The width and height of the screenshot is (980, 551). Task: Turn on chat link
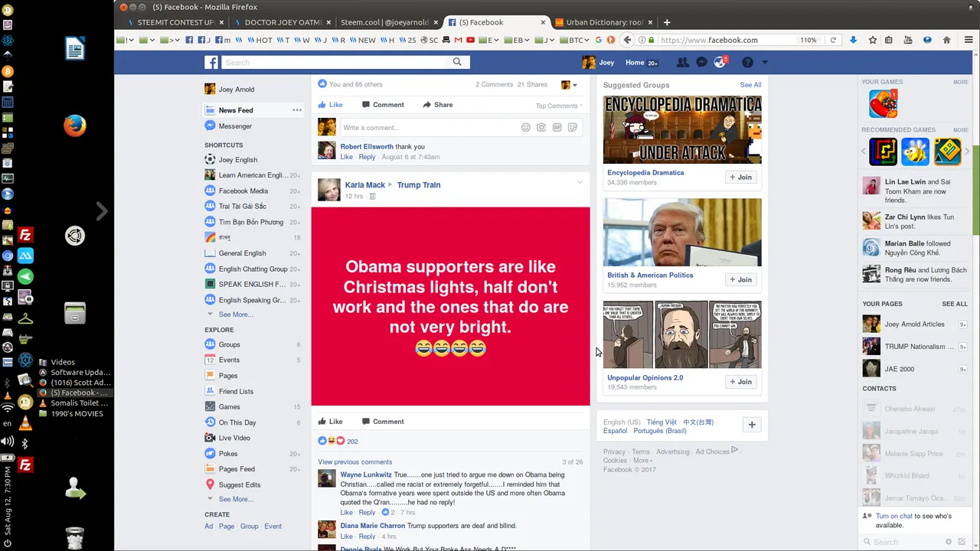coord(893,517)
